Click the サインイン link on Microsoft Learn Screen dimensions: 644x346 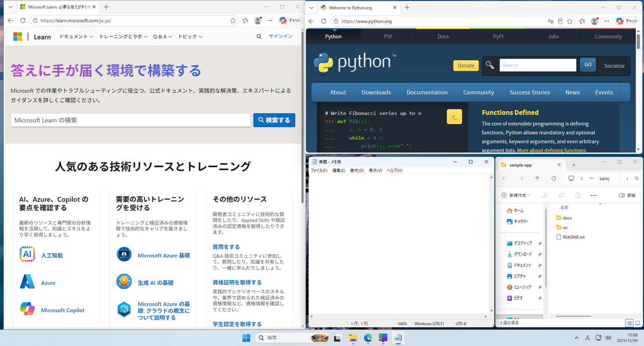(x=281, y=36)
